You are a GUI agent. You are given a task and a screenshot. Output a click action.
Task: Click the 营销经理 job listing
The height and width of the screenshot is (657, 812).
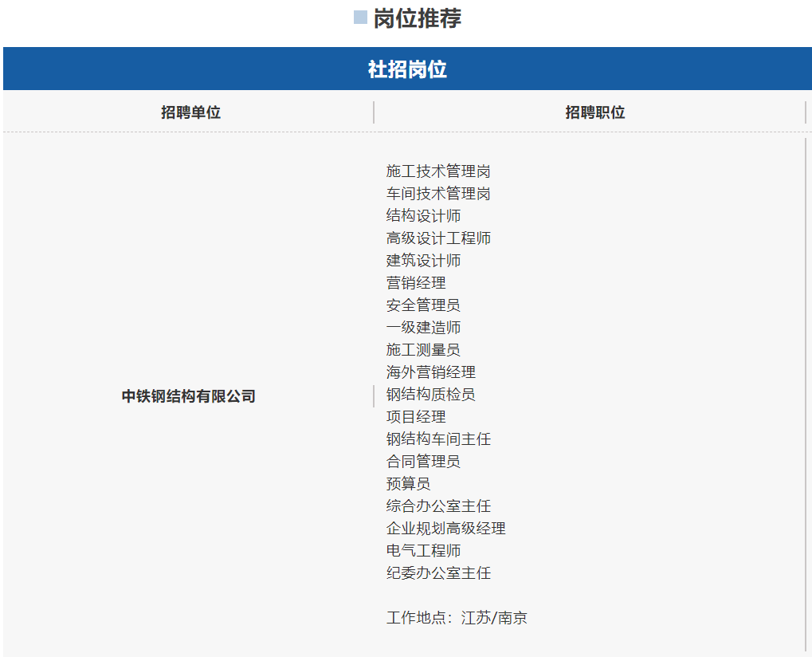(x=416, y=282)
